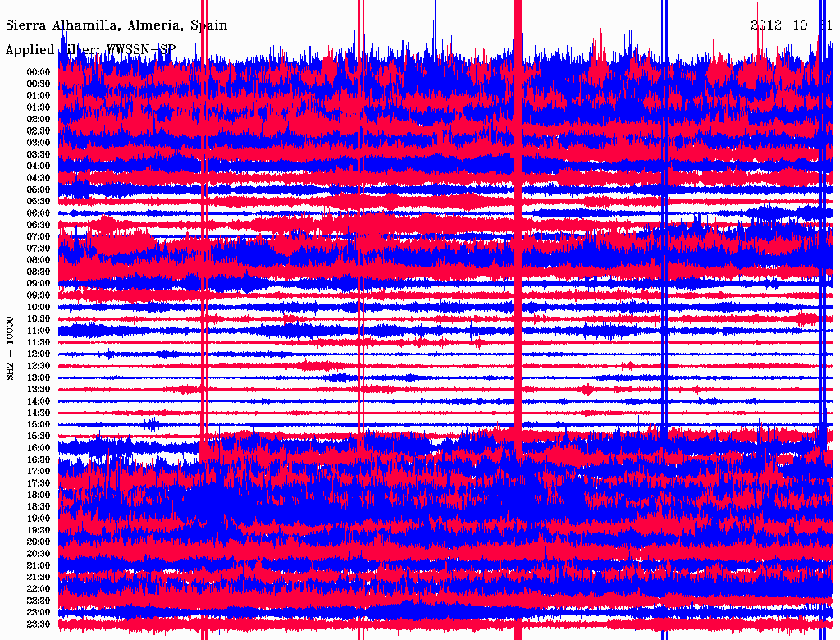Select the 03:30 time label
840x640 pixels.
(x=38, y=154)
